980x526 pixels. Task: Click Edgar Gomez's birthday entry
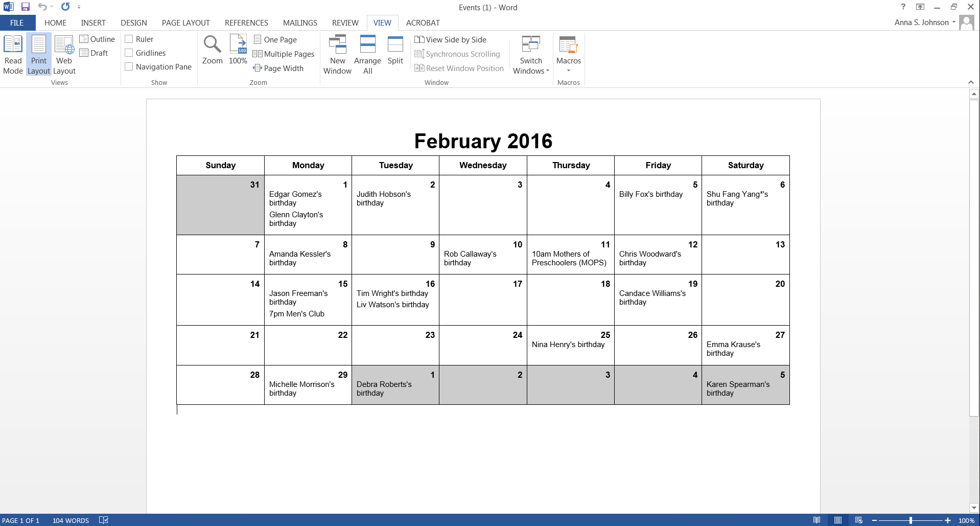click(x=295, y=198)
